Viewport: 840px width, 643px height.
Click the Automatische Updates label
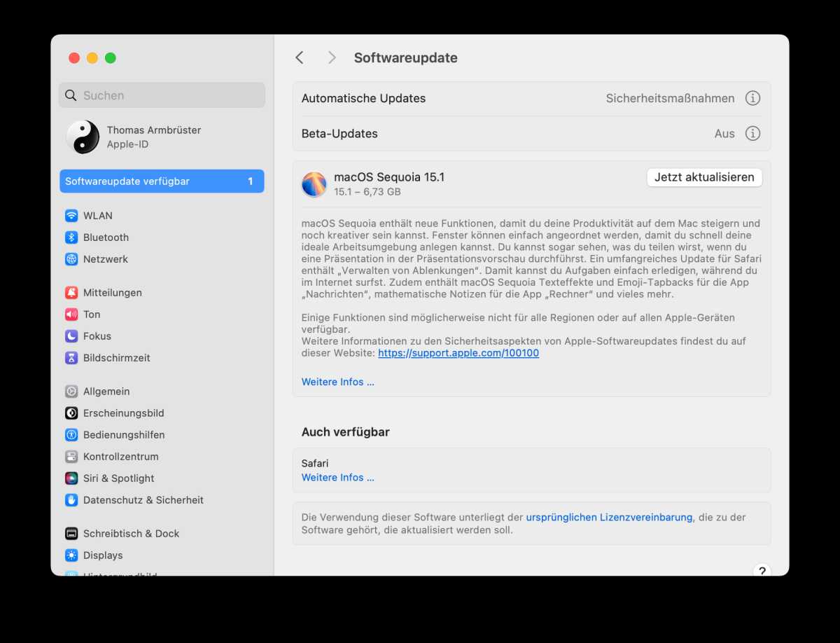tap(363, 98)
